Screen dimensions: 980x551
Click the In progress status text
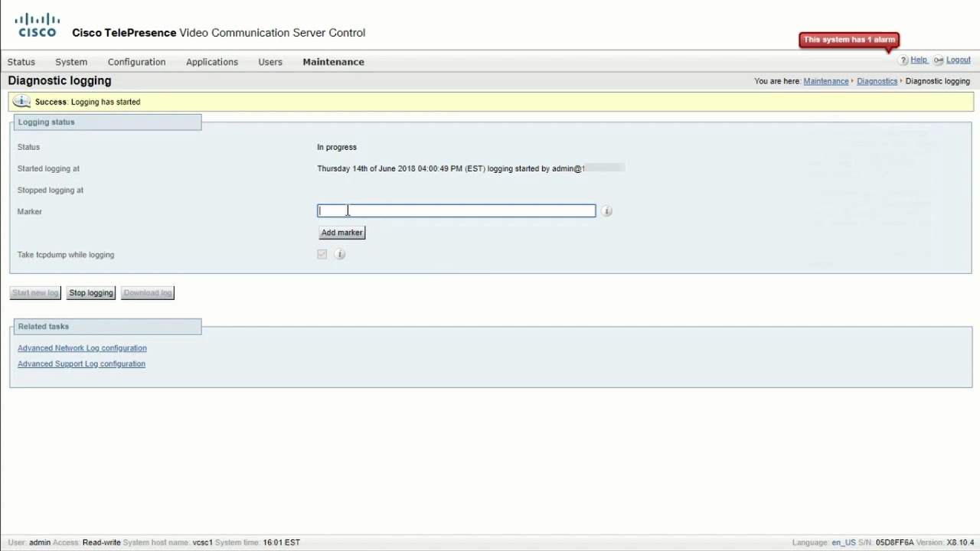click(337, 147)
